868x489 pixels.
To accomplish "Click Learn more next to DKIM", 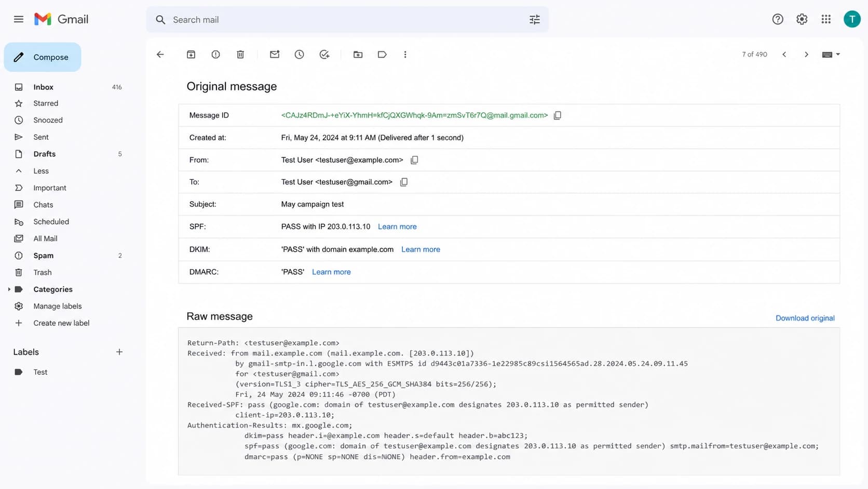I will [421, 249].
